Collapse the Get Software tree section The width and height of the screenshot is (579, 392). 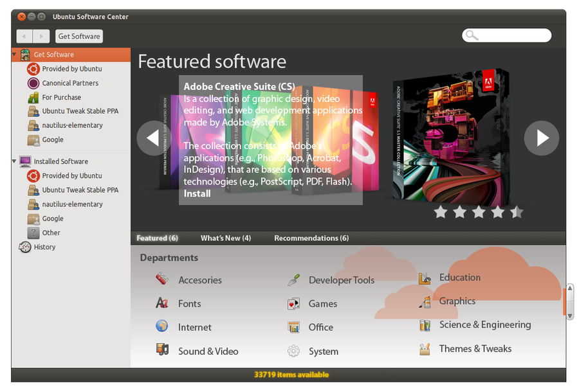point(14,55)
